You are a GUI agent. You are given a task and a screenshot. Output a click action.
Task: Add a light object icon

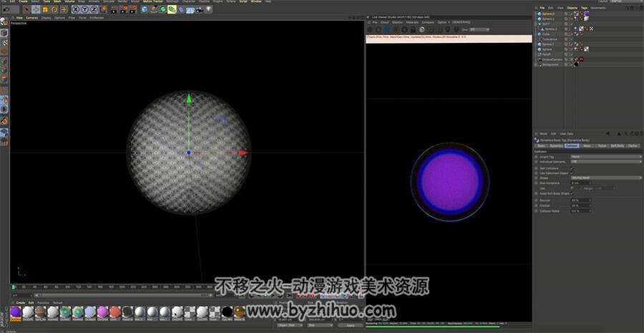click(208, 9)
